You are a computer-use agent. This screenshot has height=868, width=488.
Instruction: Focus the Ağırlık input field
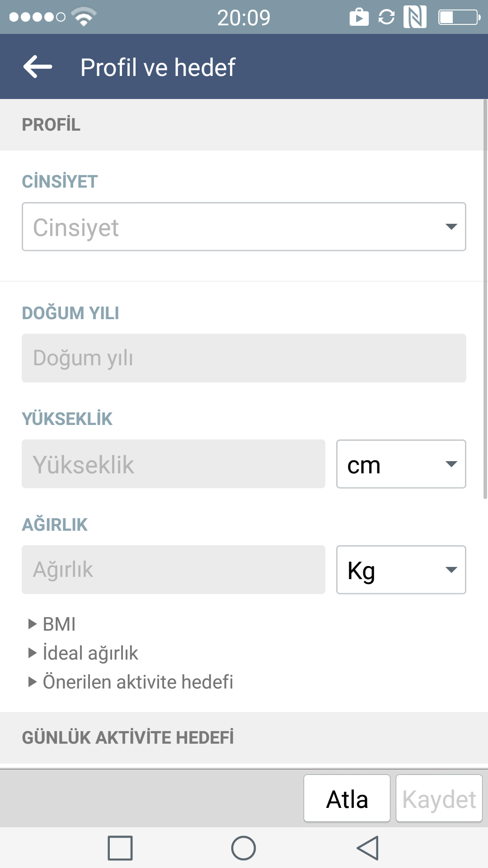(174, 570)
